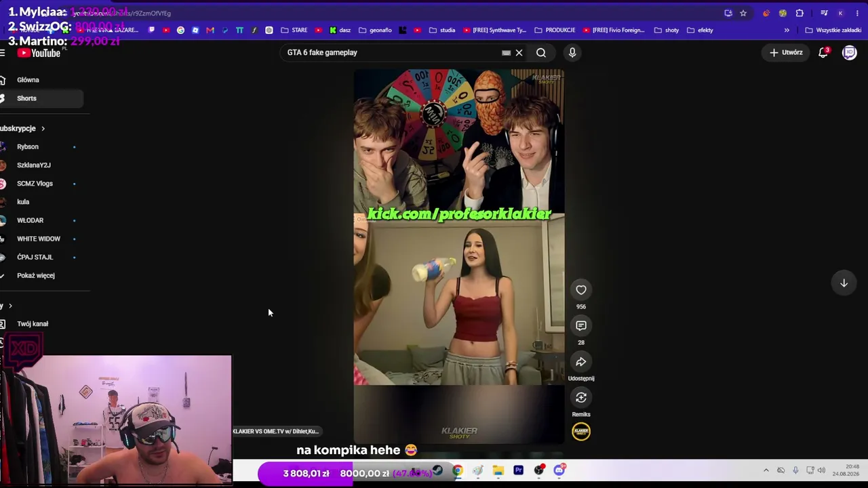Screen dimensions: 868x488
Task: Open the shoty bookmarks folder
Action: (x=667, y=30)
